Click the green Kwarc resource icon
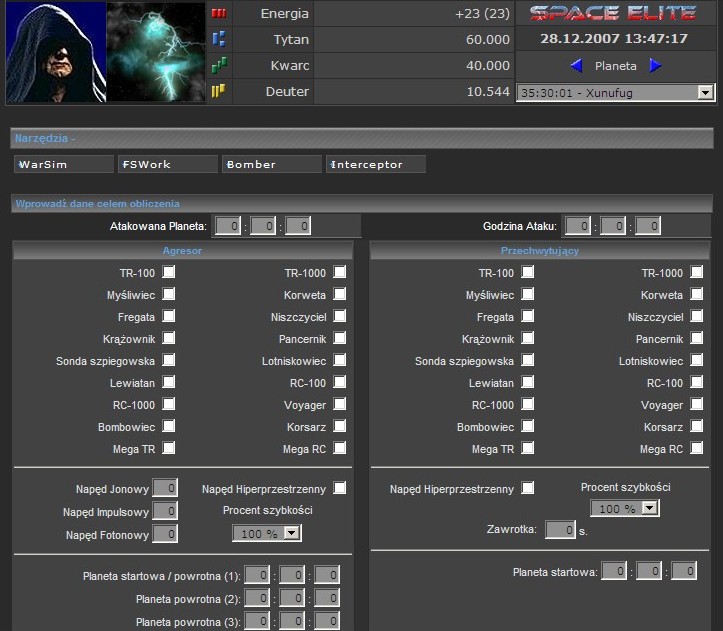The width and height of the screenshot is (723, 631). [218, 66]
